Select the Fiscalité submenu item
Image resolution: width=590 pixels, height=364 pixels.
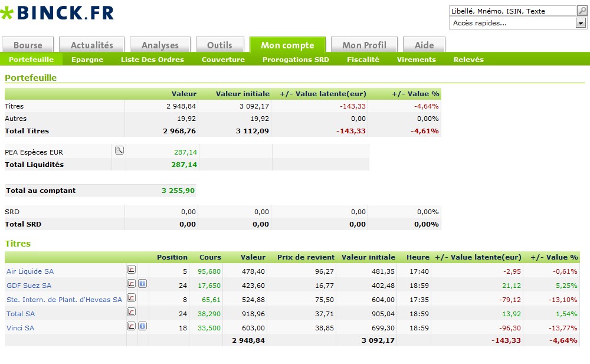[363, 60]
